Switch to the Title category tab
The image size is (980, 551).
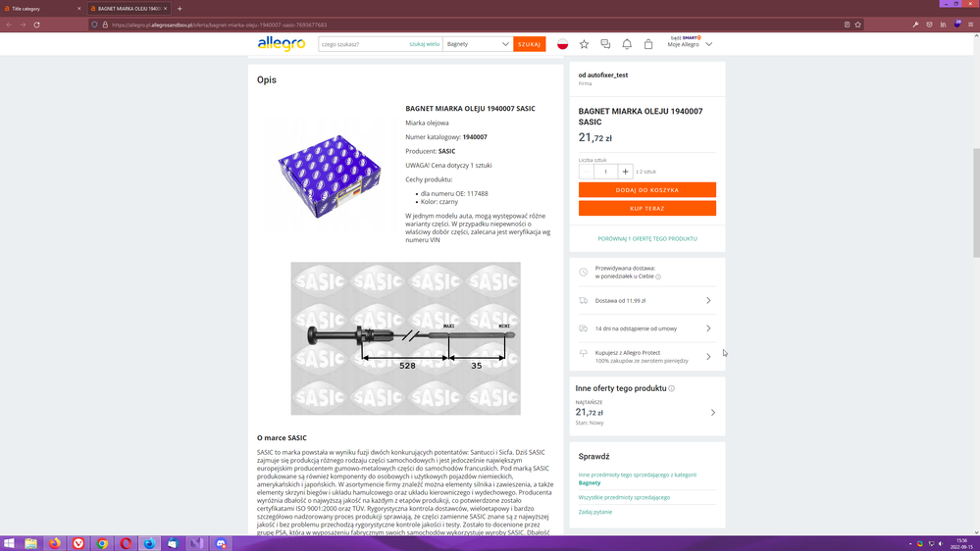point(41,9)
